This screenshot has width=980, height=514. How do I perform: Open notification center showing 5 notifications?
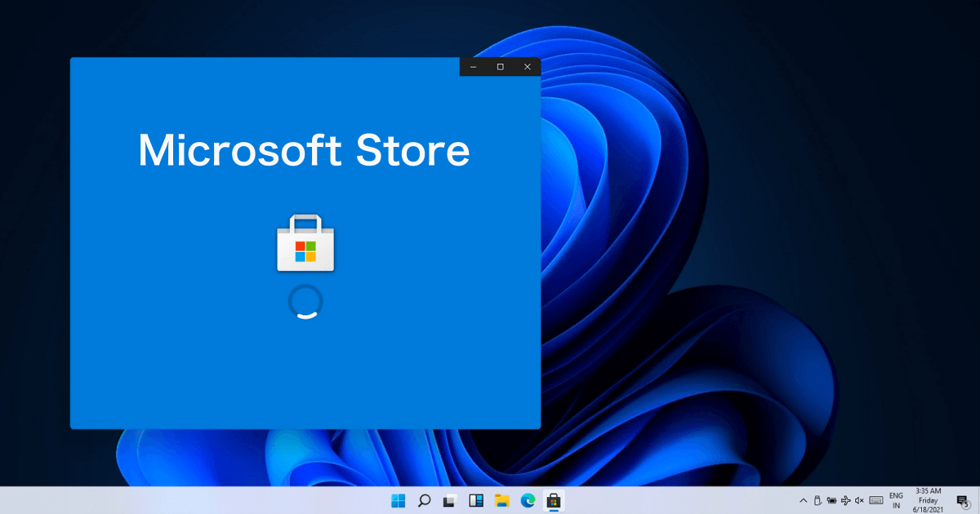pos(962,500)
